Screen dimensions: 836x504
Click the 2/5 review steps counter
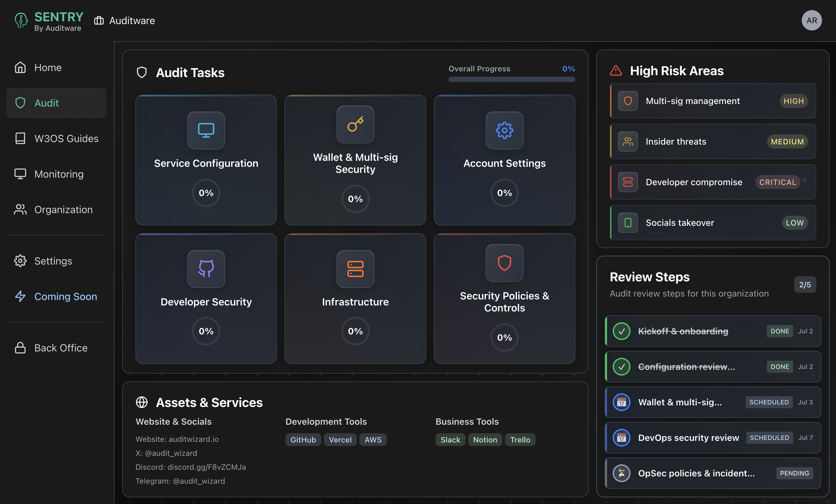pyautogui.click(x=805, y=285)
